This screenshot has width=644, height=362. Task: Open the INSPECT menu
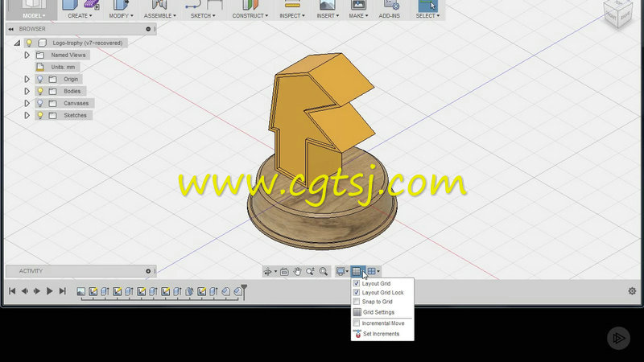coord(292,15)
